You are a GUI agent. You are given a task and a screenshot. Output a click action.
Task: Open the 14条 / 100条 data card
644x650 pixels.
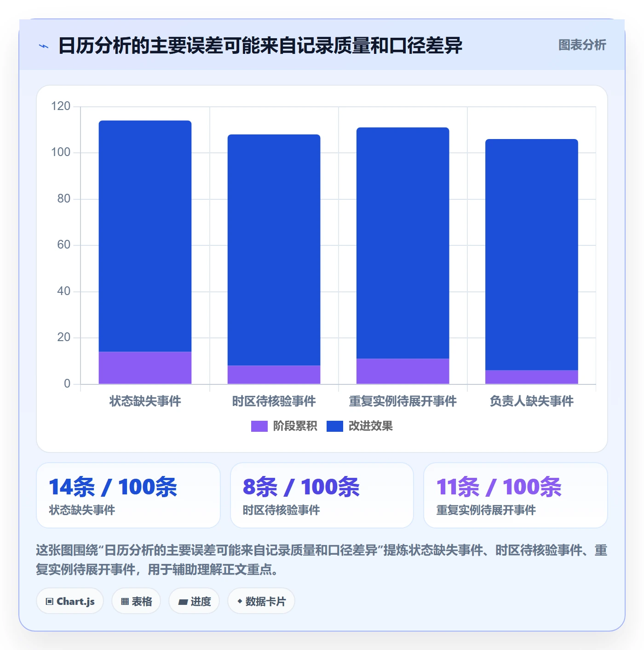click(x=128, y=495)
